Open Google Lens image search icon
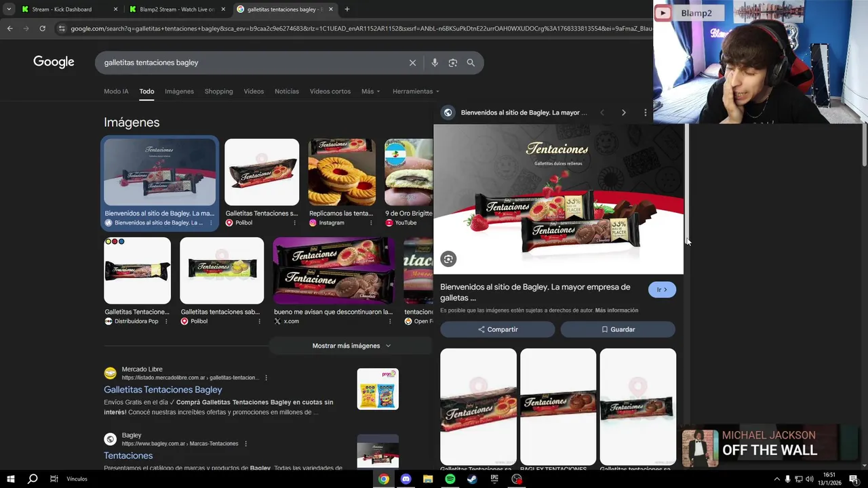This screenshot has width=868, height=488. pos(452,62)
